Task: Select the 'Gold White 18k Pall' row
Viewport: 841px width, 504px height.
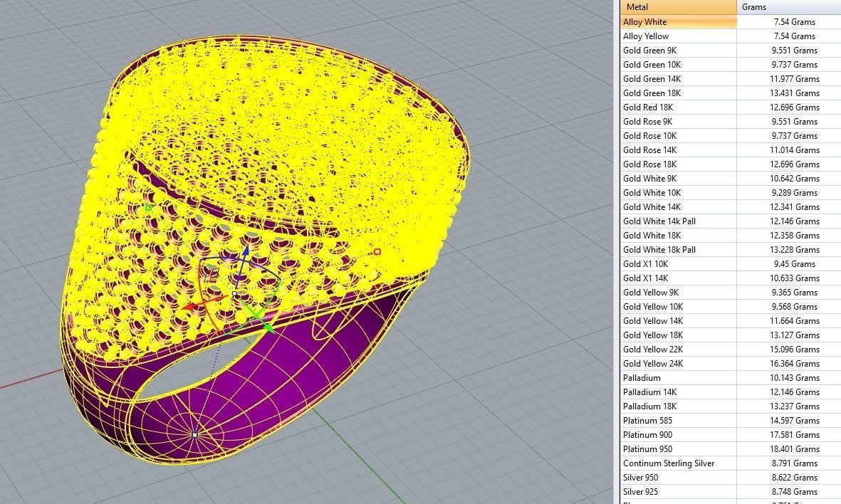Action: tap(731, 249)
